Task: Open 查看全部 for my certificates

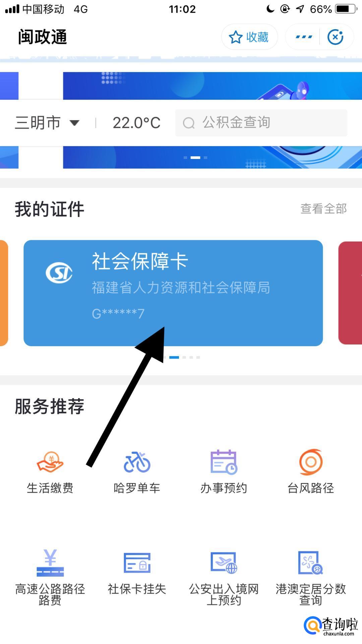Action: pos(323,209)
